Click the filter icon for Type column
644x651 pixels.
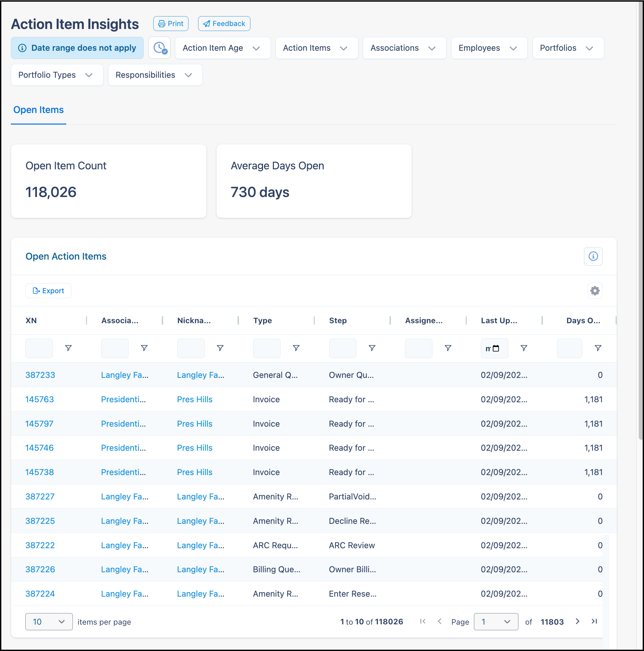(x=296, y=348)
